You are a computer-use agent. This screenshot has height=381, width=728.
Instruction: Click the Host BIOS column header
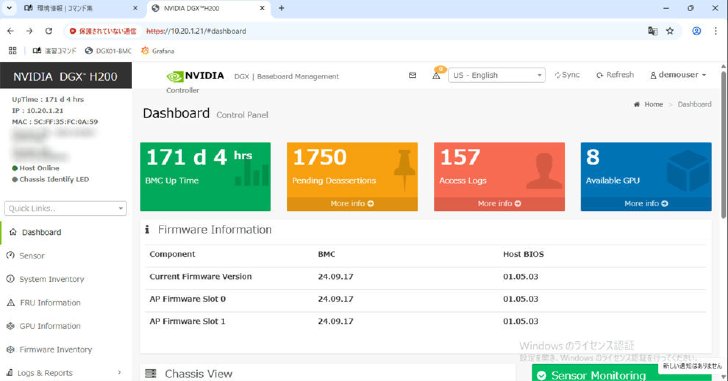click(523, 254)
